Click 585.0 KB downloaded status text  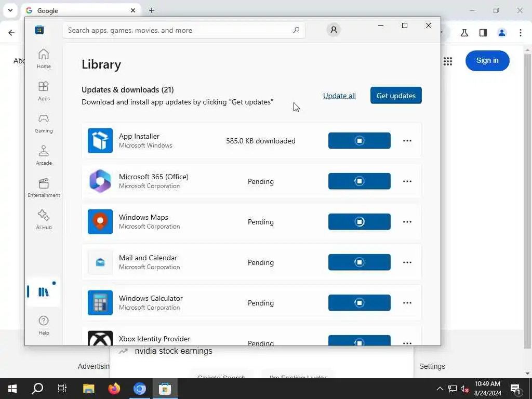pyautogui.click(x=261, y=141)
